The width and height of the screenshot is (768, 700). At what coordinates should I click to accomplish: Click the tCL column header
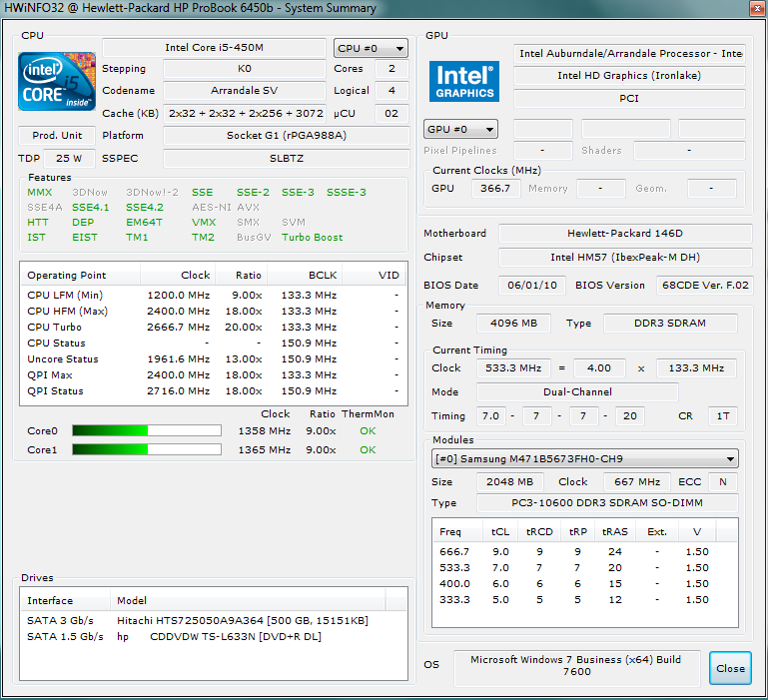click(x=500, y=532)
